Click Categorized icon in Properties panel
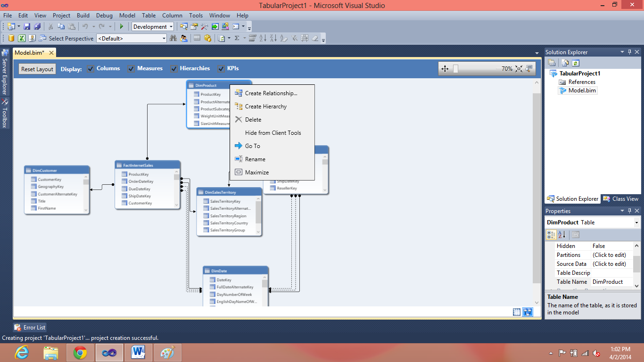Screen dimensions: 644x362 click(x=551, y=235)
